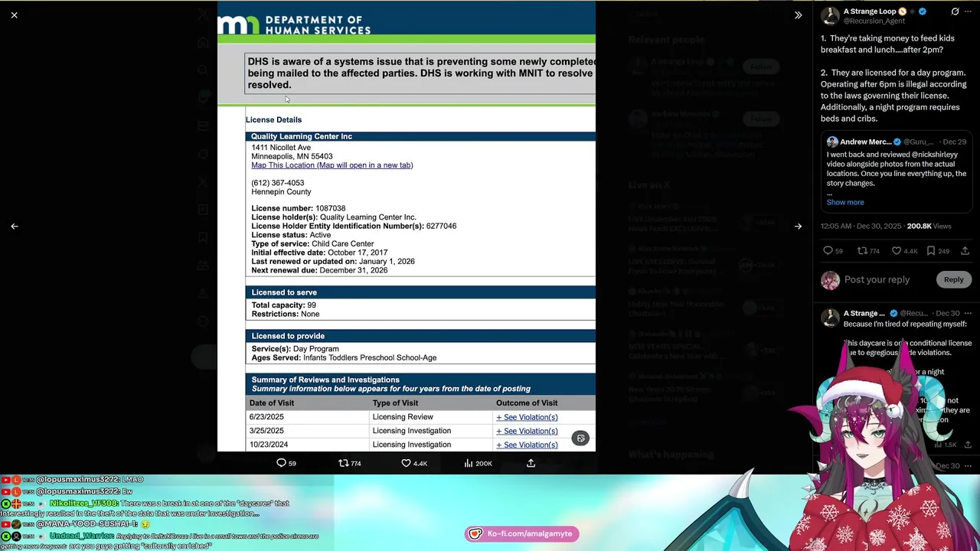Open more options on the Dec 30 reply post
This screenshot has height=551, width=980.
click(x=969, y=313)
